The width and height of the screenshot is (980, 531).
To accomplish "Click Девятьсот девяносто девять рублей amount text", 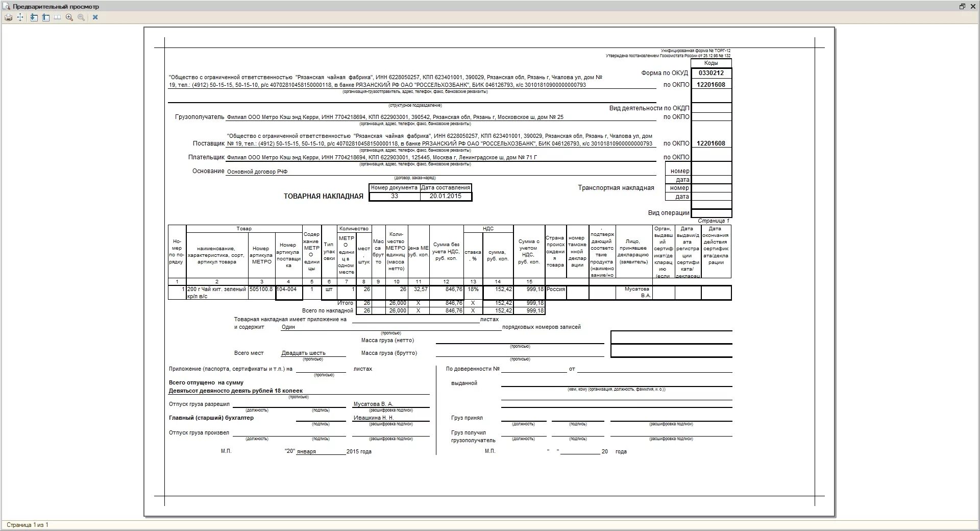I will (x=236, y=391).
